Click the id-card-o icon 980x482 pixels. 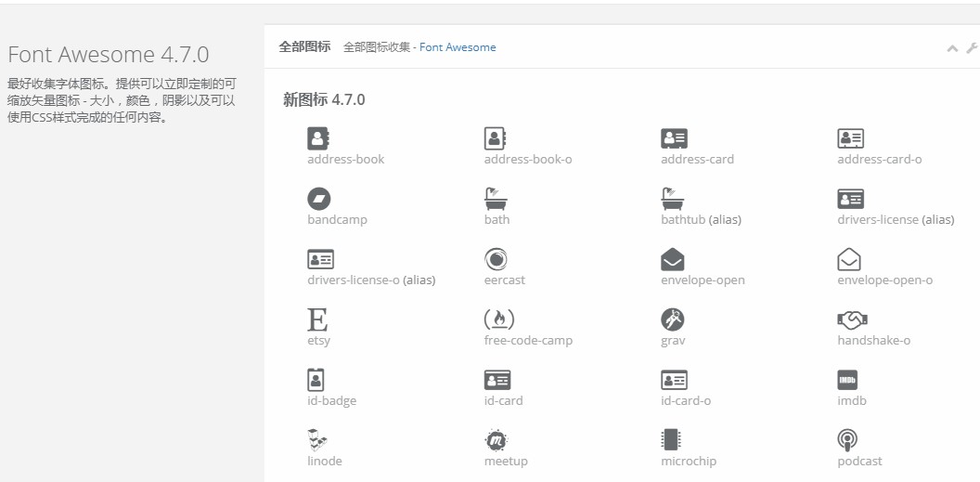pos(675,380)
